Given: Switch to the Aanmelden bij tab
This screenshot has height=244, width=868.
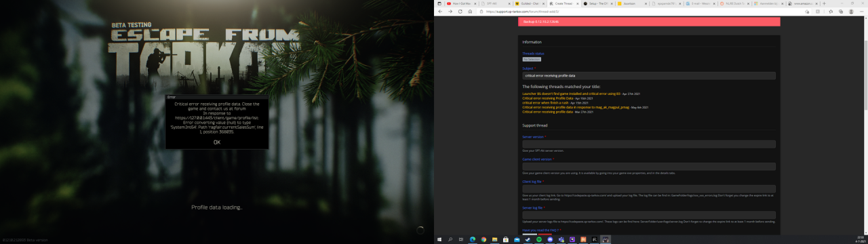Looking at the screenshot, I should tap(768, 3).
